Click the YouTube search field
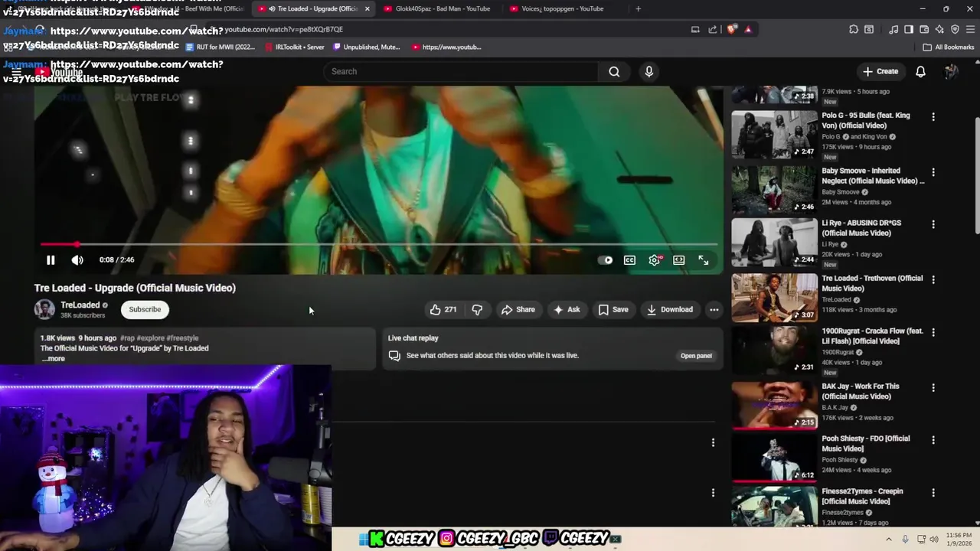Viewport: 980px width, 551px height. (462, 71)
